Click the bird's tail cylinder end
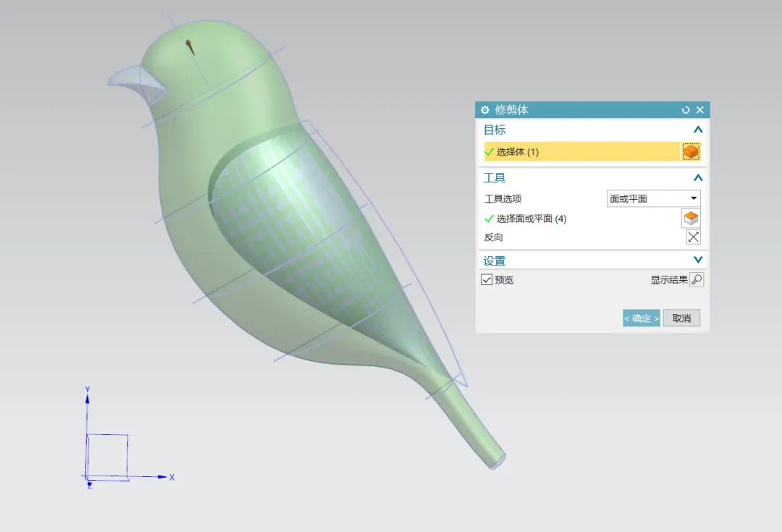 497,461
